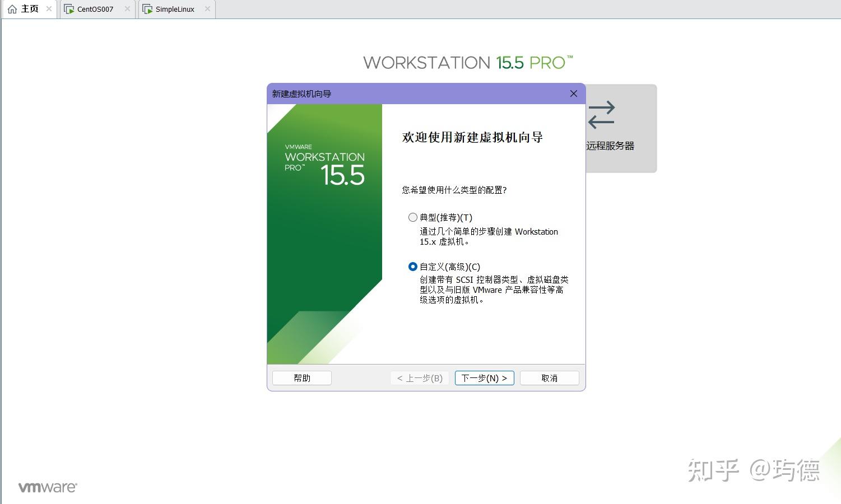Select 典型(推荐) typical configuration radio button
The height and width of the screenshot is (504, 841).
[x=413, y=217]
